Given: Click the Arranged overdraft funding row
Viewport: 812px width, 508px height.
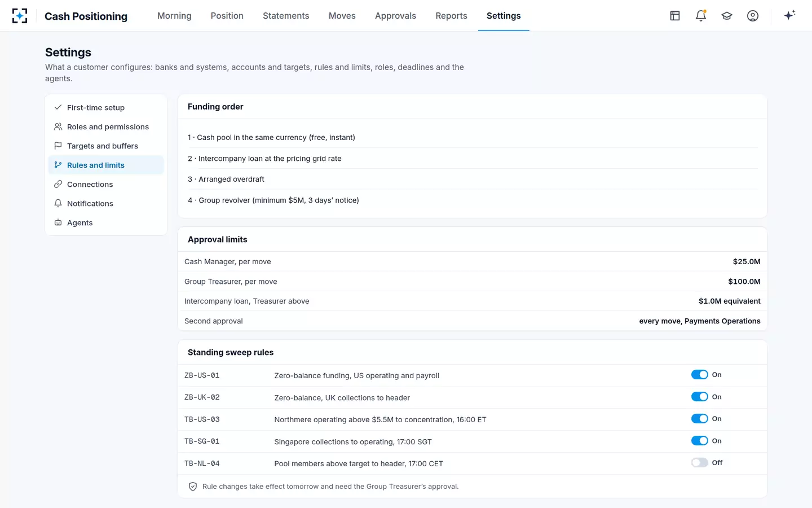Looking at the screenshot, I should 473,179.
